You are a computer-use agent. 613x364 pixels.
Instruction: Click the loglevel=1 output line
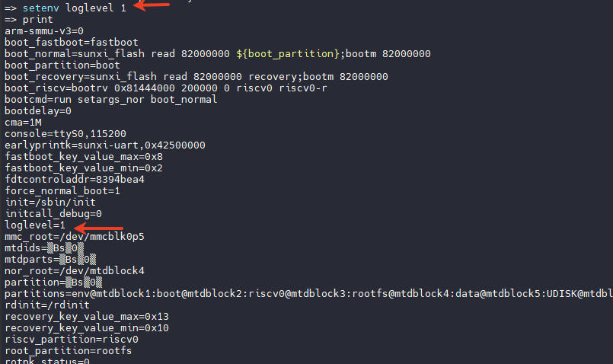click(35, 225)
